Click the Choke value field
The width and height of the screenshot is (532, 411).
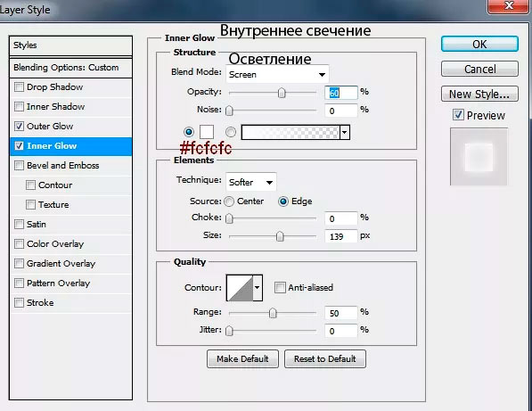pyautogui.click(x=341, y=218)
